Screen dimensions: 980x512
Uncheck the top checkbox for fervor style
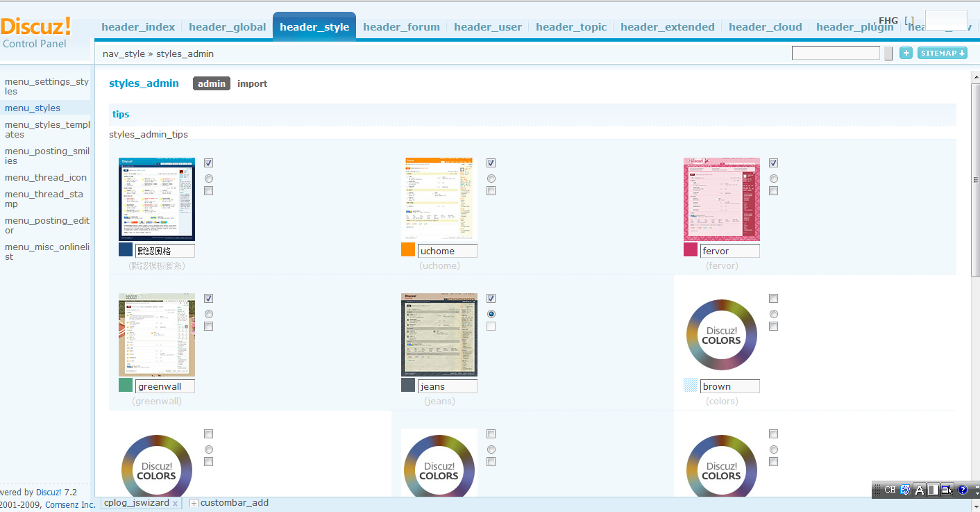[774, 163]
